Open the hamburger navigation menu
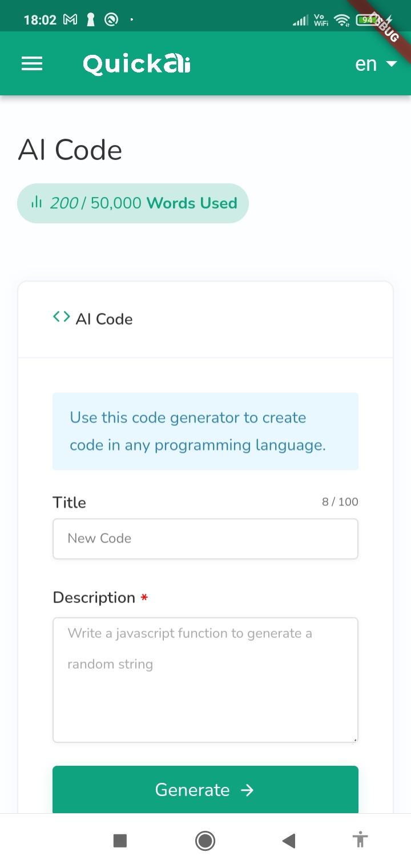Image resolution: width=411 pixels, height=868 pixels. [32, 63]
